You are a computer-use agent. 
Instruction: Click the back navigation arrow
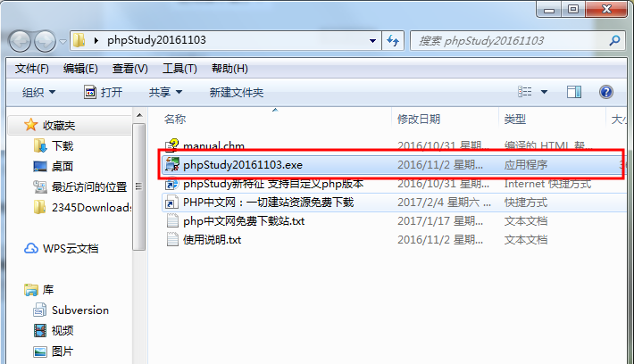point(20,41)
